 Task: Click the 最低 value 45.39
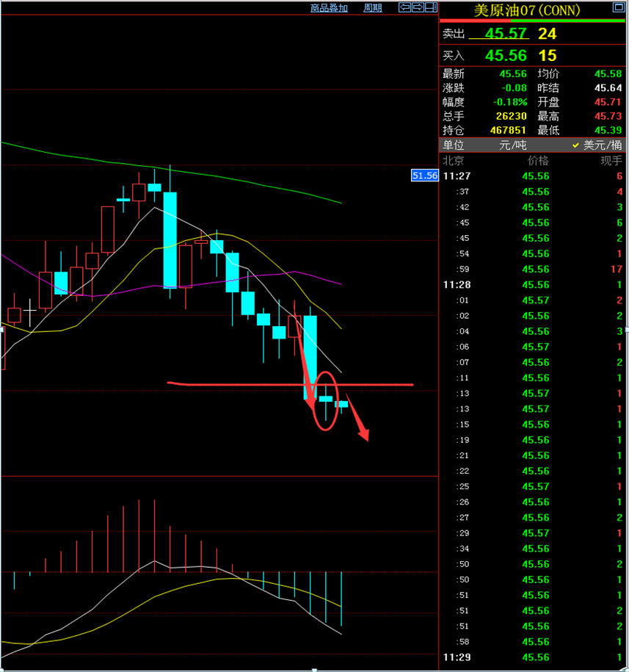608,130
